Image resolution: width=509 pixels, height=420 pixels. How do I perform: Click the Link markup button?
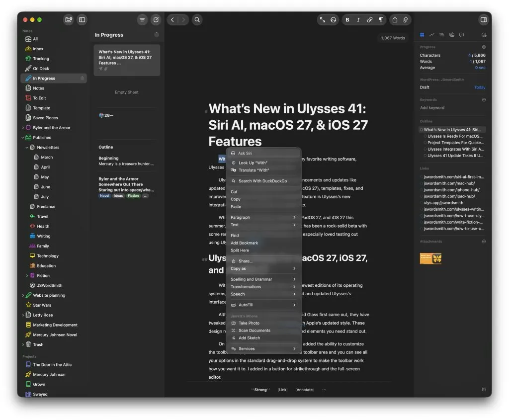[x=283, y=390]
